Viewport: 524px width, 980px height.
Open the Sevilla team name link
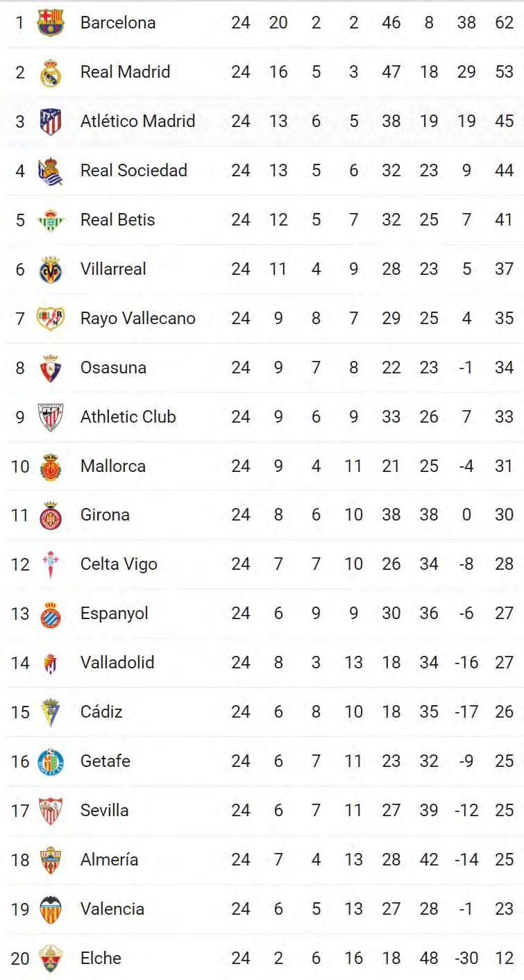[x=104, y=810]
